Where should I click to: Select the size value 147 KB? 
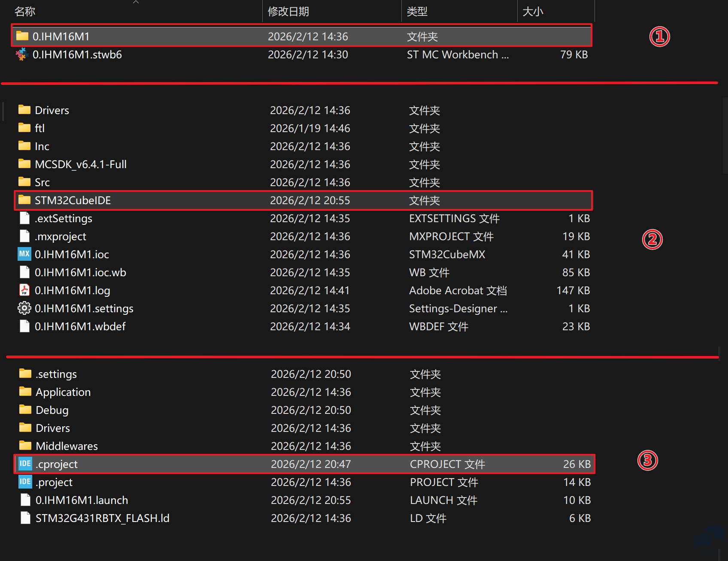click(573, 290)
